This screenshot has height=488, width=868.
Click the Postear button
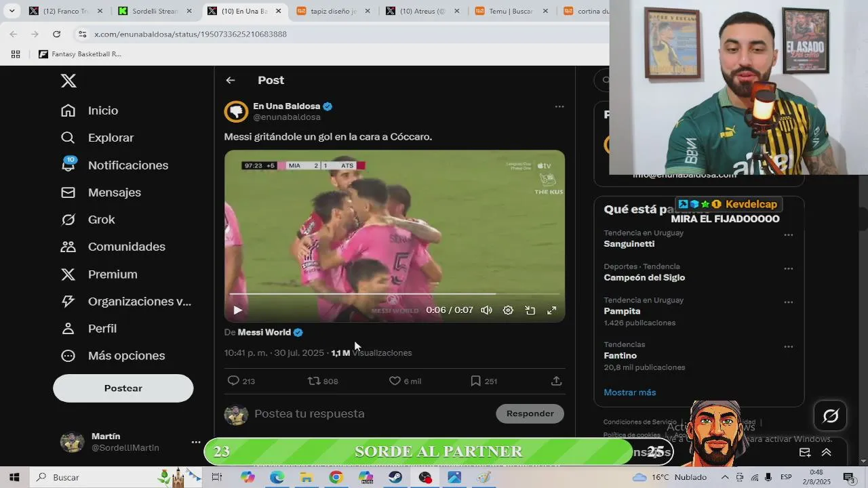(x=123, y=388)
